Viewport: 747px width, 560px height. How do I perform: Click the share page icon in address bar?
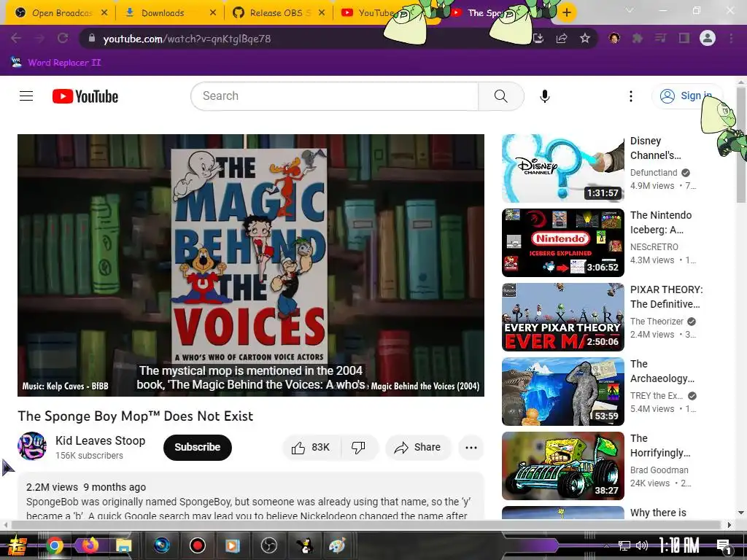[x=562, y=38]
